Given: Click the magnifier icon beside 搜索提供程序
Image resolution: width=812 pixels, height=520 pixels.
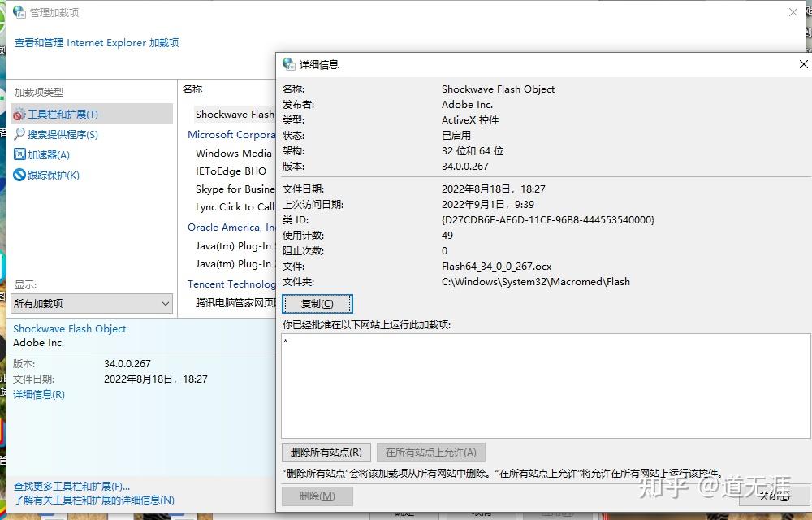Looking at the screenshot, I should [x=19, y=134].
